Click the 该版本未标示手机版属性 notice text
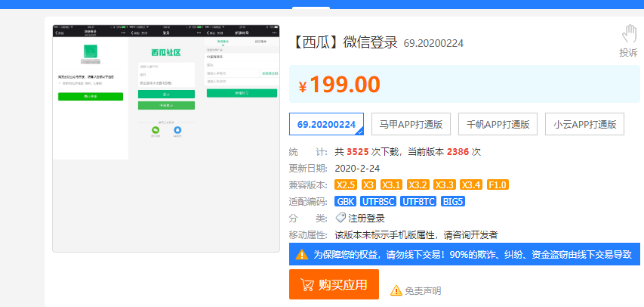The width and height of the screenshot is (644, 307). 417,235
